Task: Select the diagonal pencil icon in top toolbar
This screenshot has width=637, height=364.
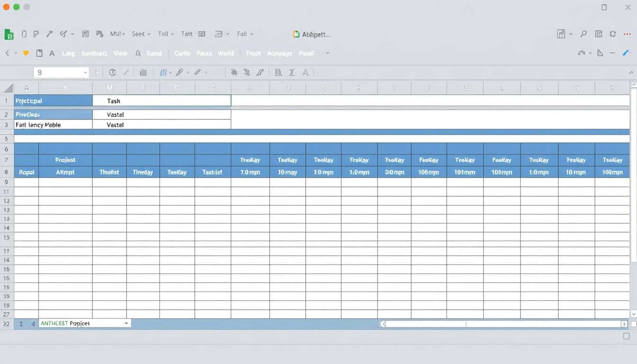Action: [x=49, y=34]
